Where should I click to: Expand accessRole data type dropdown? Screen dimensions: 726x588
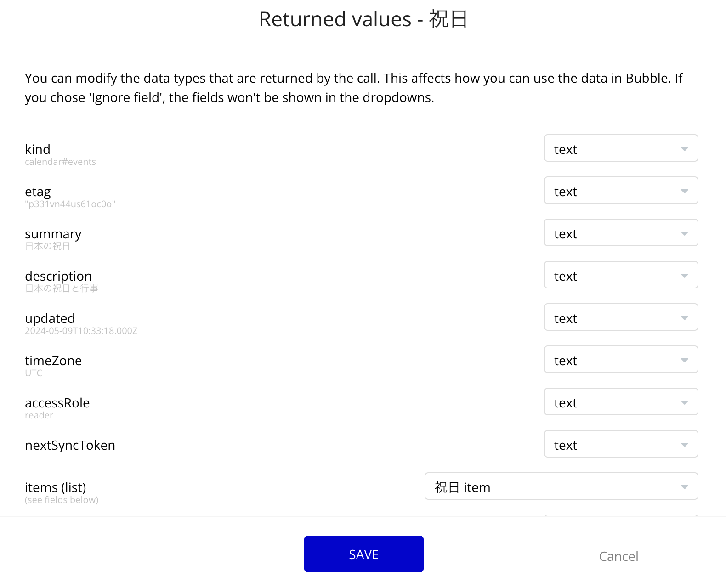(x=620, y=402)
